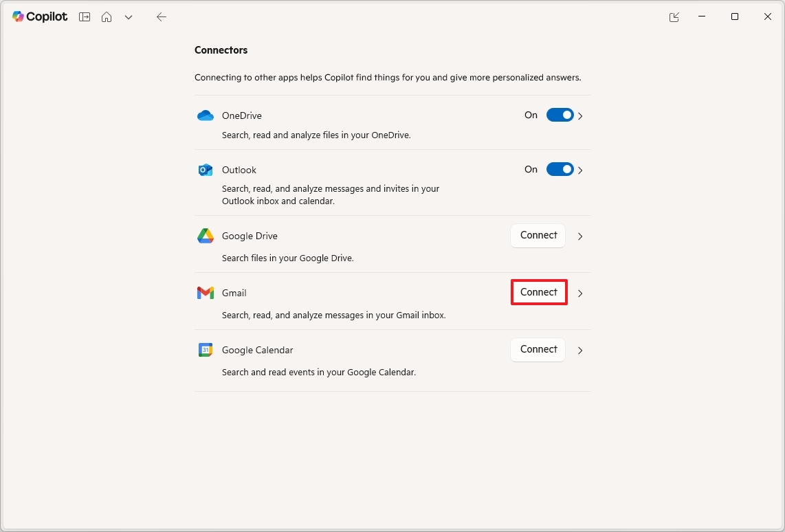Disable the Outlook connector toggle

pyautogui.click(x=560, y=170)
